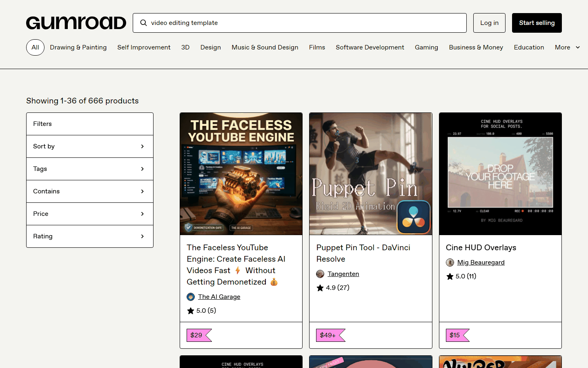Click the $49+ price tag
The width and height of the screenshot is (588, 368).
pyautogui.click(x=330, y=335)
